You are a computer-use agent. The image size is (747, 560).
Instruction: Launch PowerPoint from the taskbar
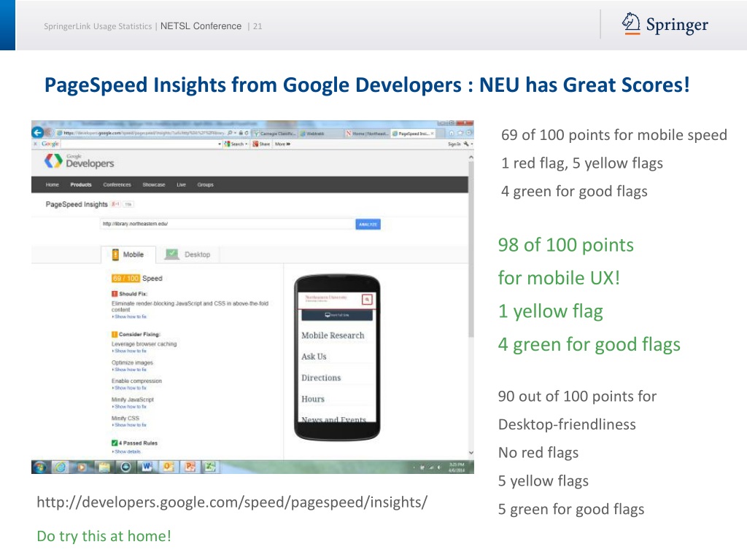pos(190,467)
